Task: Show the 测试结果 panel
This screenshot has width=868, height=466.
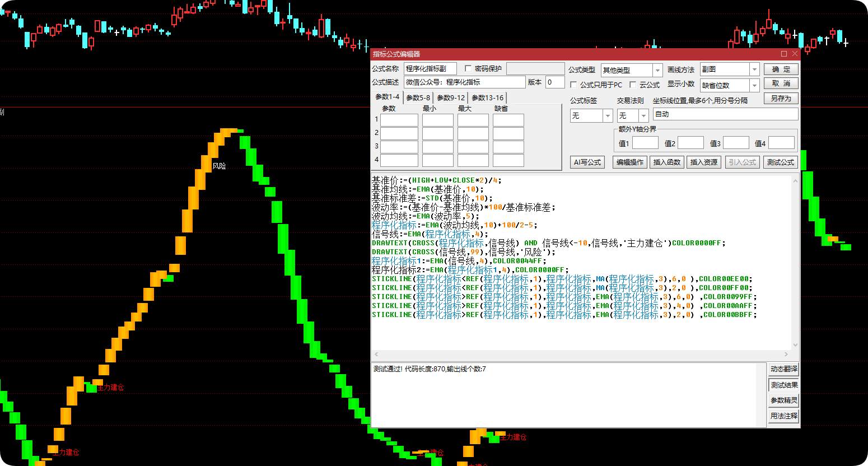Action: coord(784,385)
